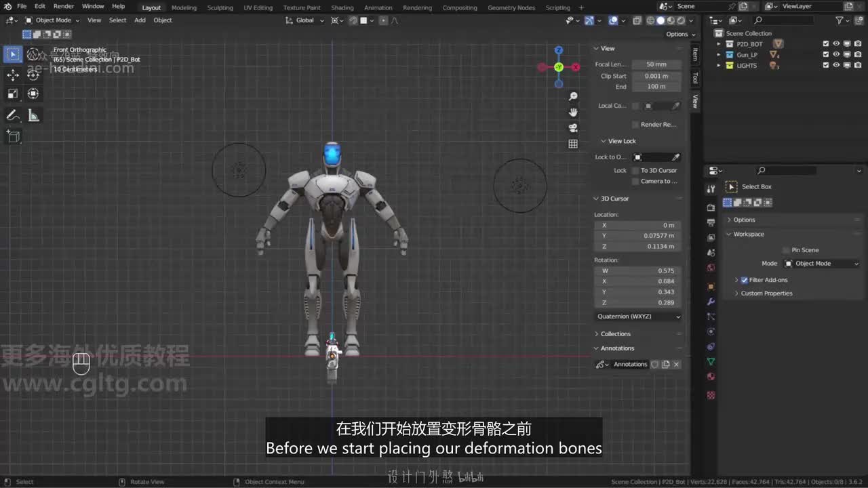Uncheck the Gun_LP collection checkbox
868x488 pixels.
pyautogui.click(x=826, y=55)
